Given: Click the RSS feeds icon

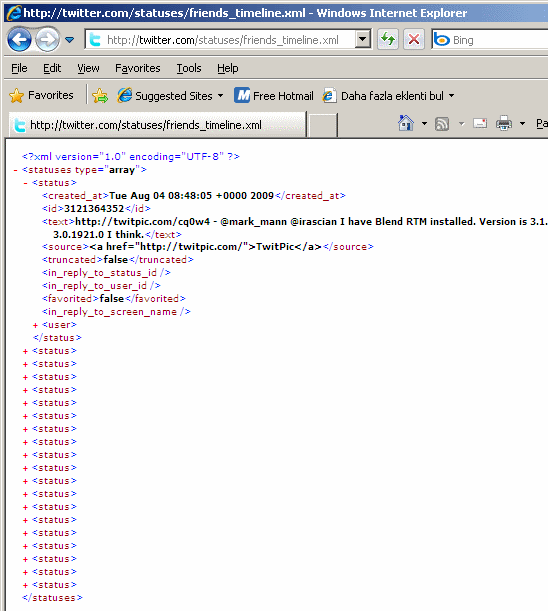Looking at the screenshot, I should [442, 124].
